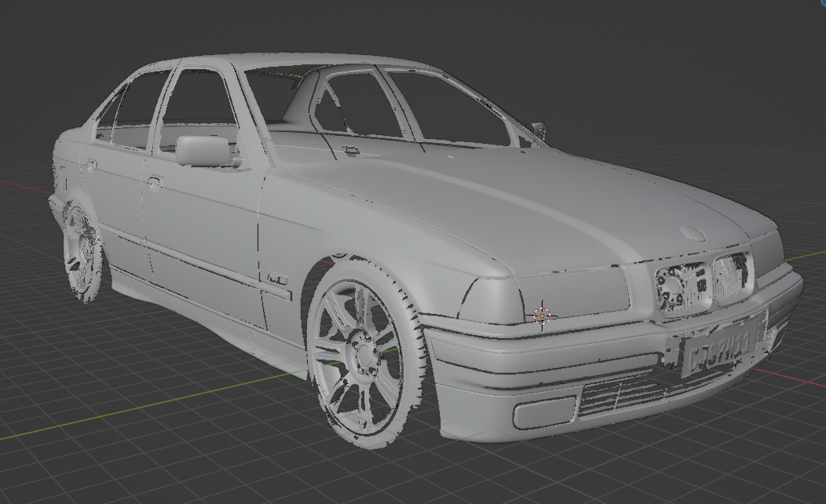Select the rear left wheel
The image size is (826, 504).
pyautogui.click(x=82, y=254)
